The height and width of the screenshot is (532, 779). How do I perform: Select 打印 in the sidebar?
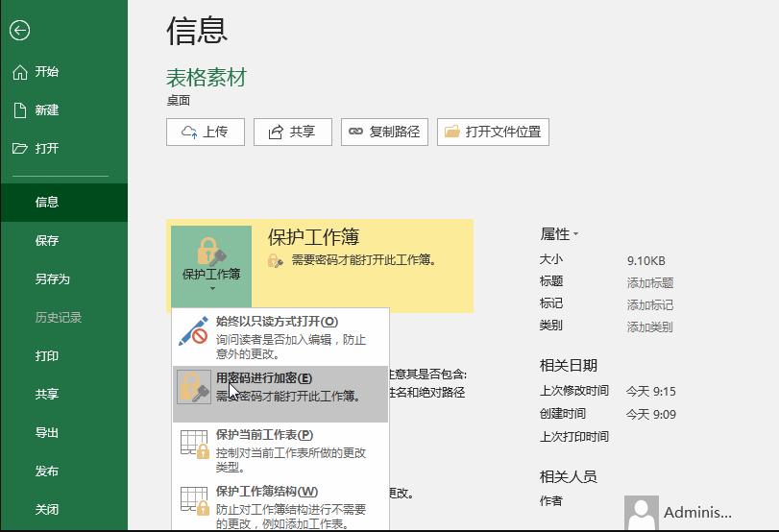click(x=47, y=356)
